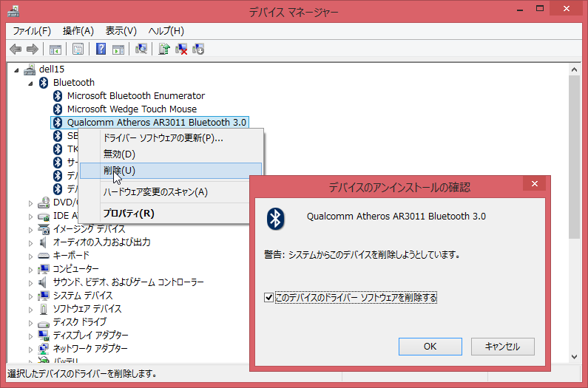This screenshot has height=388, width=588.
Task: Open the blue Help question-mark icon
Action: click(101, 49)
